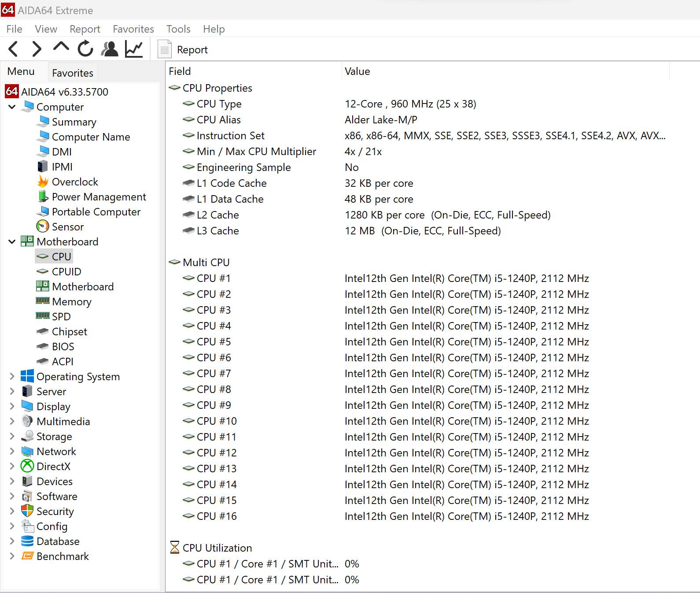The height and width of the screenshot is (593, 700).
Task: Go forward with the right arrow toolbar icon
Action: [x=37, y=49]
